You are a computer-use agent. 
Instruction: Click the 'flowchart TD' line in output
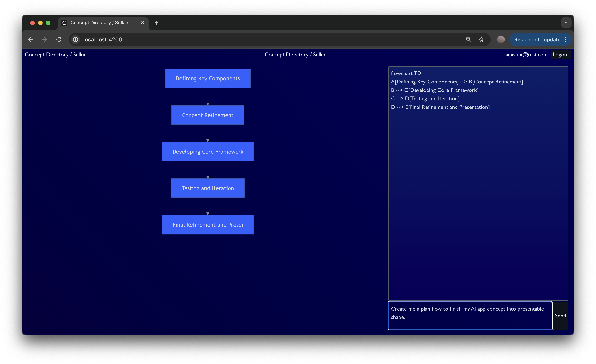click(406, 73)
